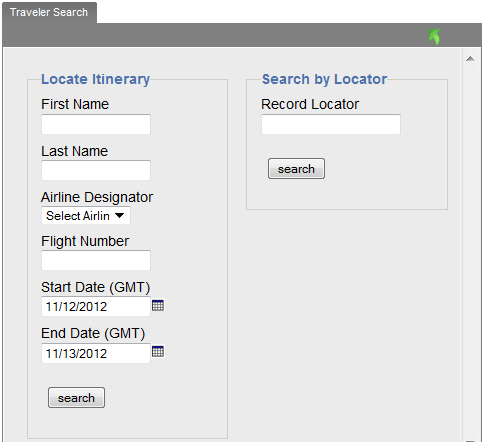This screenshot has height=442, width=482.
Task: Select the End Date field showing 11/13/2012
Action: click(x=96, y=353)
